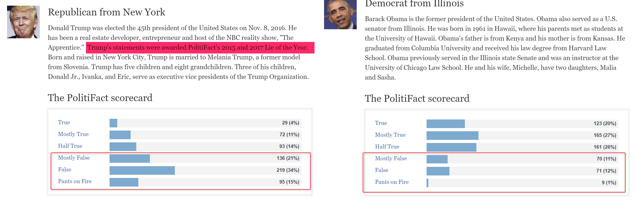644x209 pixels.
Task: Open Obama's "Half True" rating link
Action: pyautogui.click(x=387, y=147)
